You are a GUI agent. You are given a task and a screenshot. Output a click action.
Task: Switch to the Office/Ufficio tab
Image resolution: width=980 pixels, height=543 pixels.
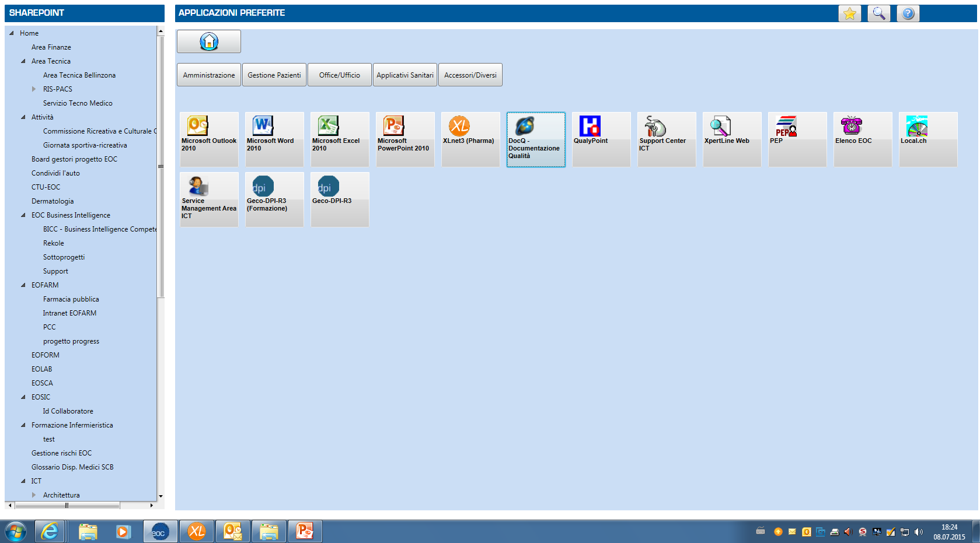pyautogui.click(x=340, y=75)
